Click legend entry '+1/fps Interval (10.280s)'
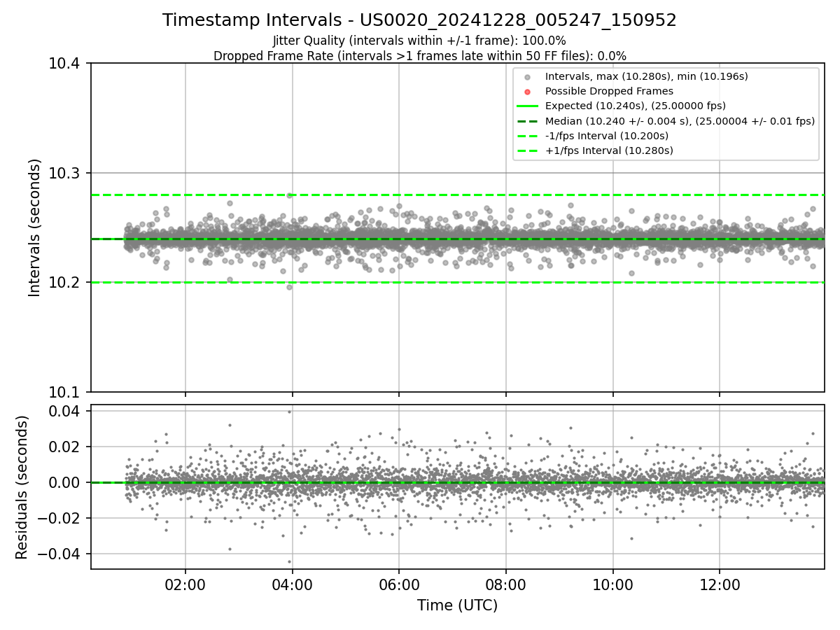This screenshot has width=840, height=630. tap(609, 150)
